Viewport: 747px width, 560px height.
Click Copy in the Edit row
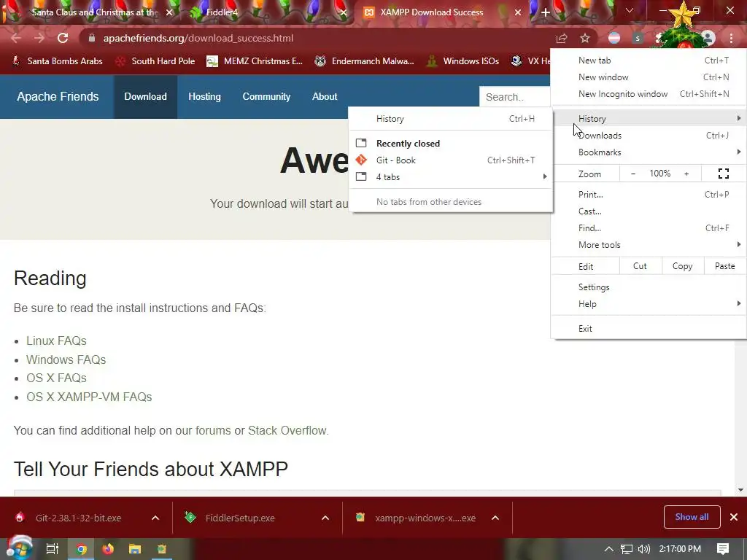(682, 266)
